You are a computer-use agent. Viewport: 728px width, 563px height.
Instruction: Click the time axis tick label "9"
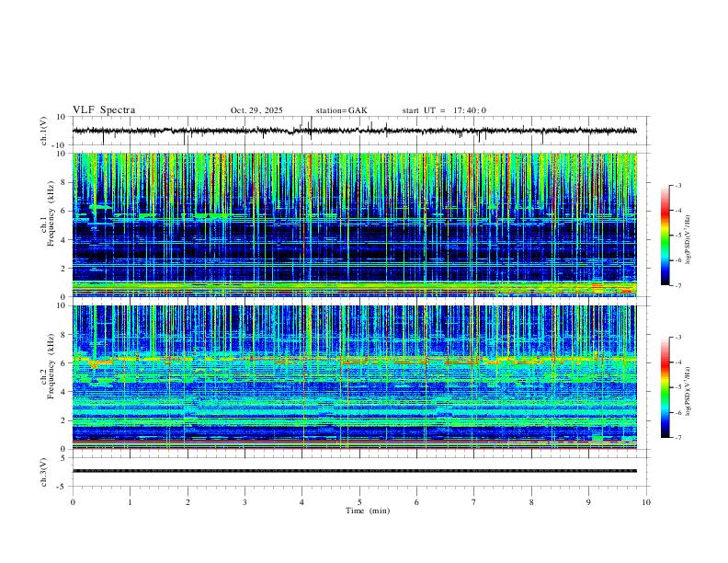tap(588, 502)
